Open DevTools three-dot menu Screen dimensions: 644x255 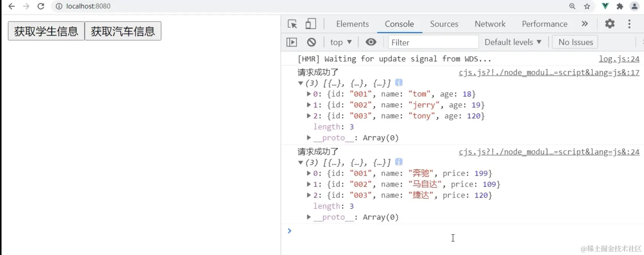pyautogui.click(x=629, y=24)
